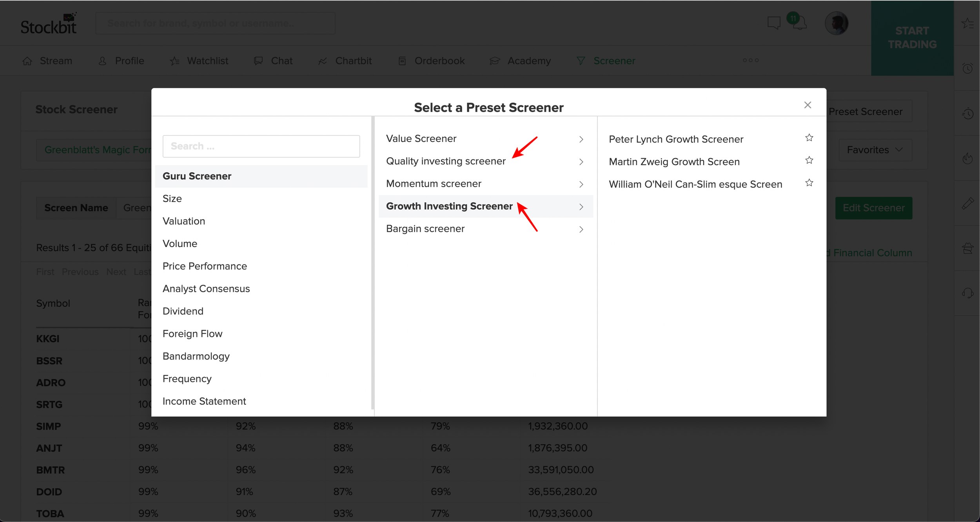This screenshot has height=522, width=980.
Task: Open the sidebar watchlist star icon
Action: [967, 24]
